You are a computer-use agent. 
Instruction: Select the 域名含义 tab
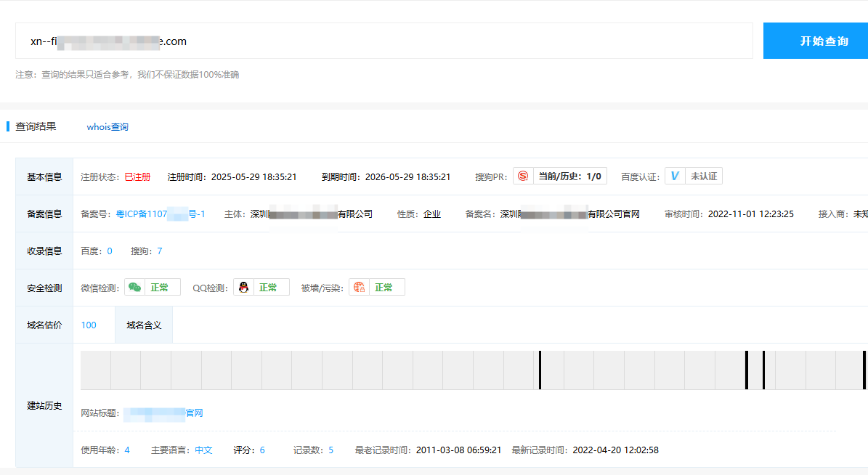pos(144,325)
